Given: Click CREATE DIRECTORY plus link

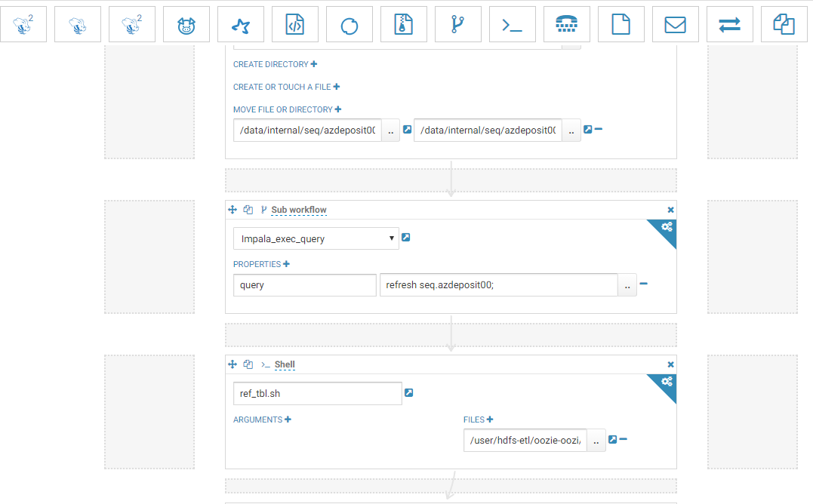Looking at the screenshot, I should 314,64.
